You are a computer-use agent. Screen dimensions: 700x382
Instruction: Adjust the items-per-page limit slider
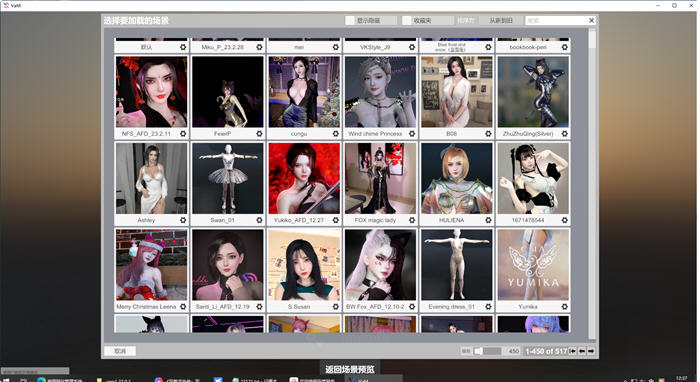coord(488,351)
